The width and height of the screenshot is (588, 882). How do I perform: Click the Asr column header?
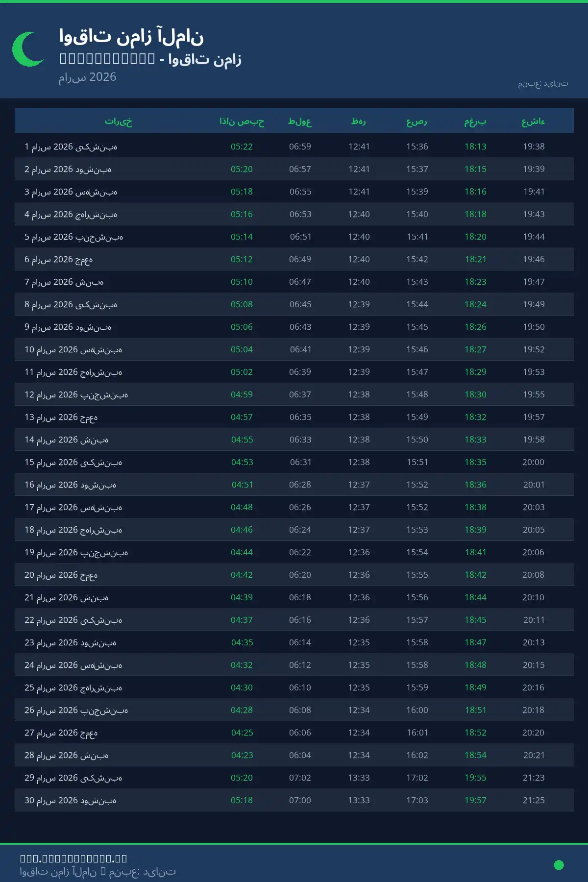(x=417, y=121)
